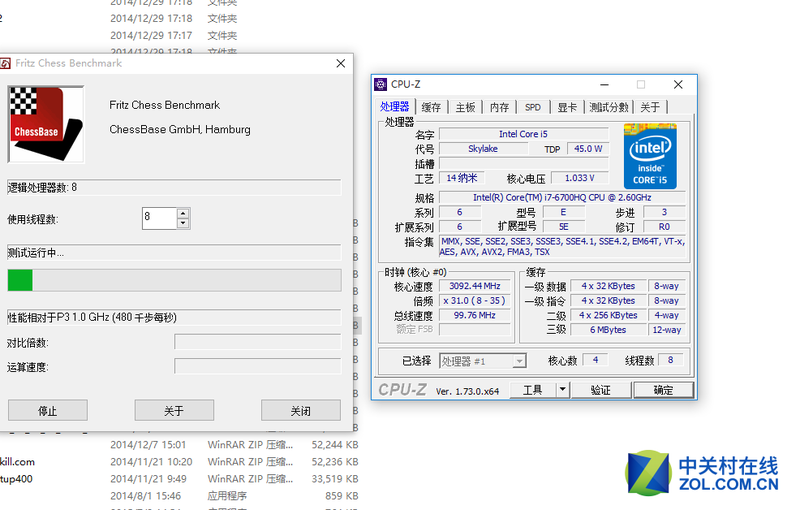The height and width of the screenshot is (510, 800).
Task: Open the 处理器 #1 selection dropdown
Action: 482,361
